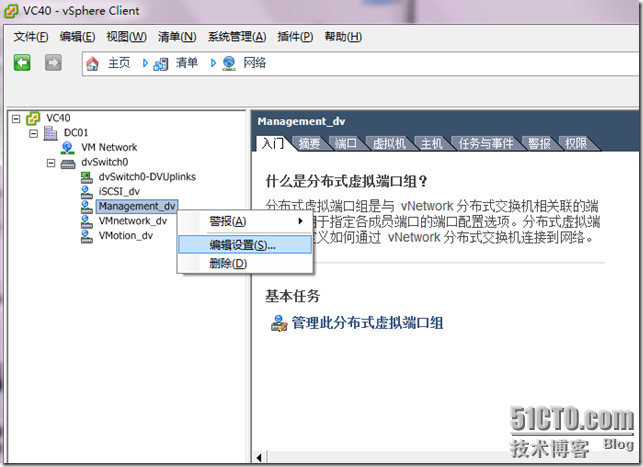Choose 删除(D) in the context menu
This screenshot has height=467, width=643.
(x=245, y=263)
